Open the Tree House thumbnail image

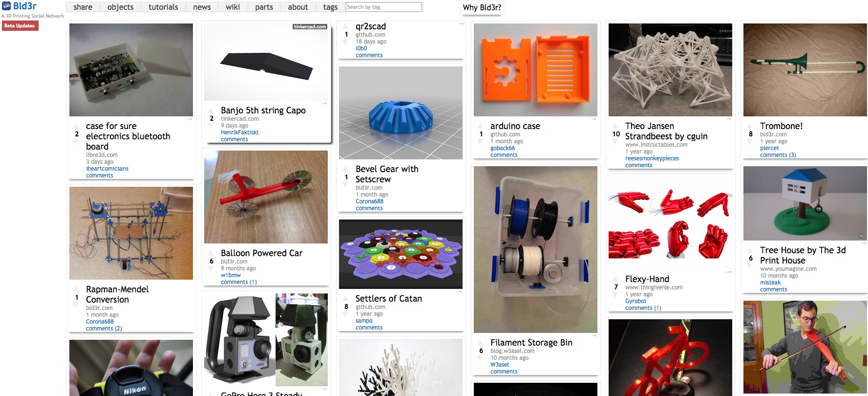pyautogui.click(x=805, y=203)
